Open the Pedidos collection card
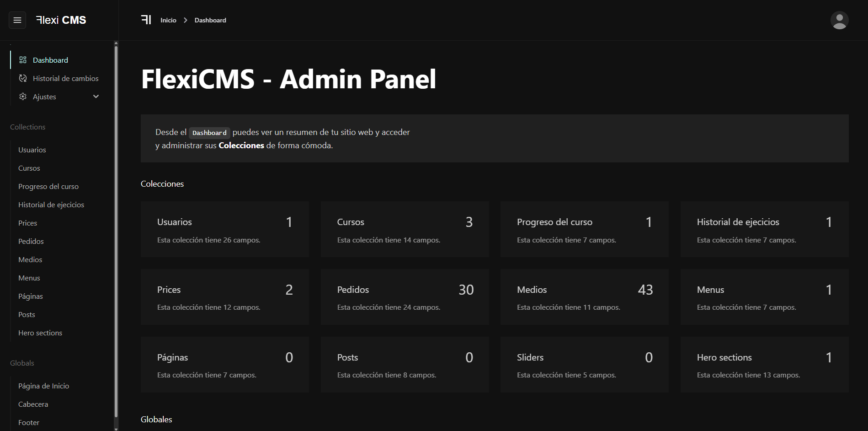 point(405,297)
